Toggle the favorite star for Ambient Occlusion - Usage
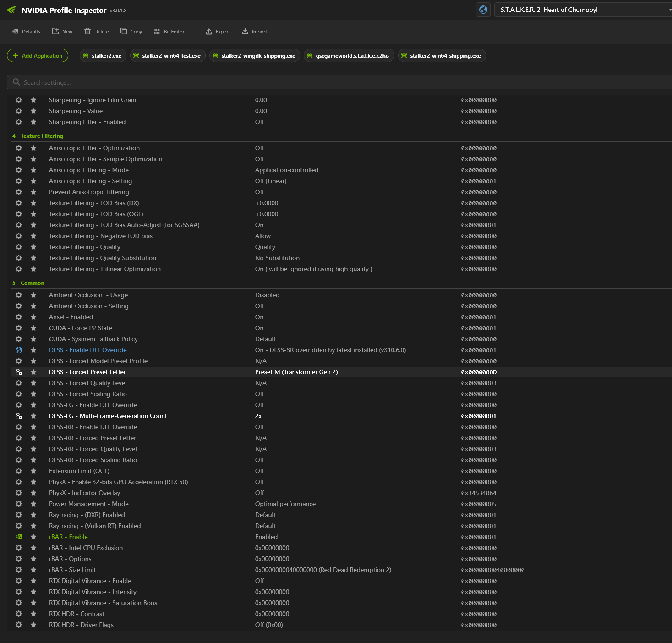This screenshot has width=672, height=643. (x=33, y=295)
